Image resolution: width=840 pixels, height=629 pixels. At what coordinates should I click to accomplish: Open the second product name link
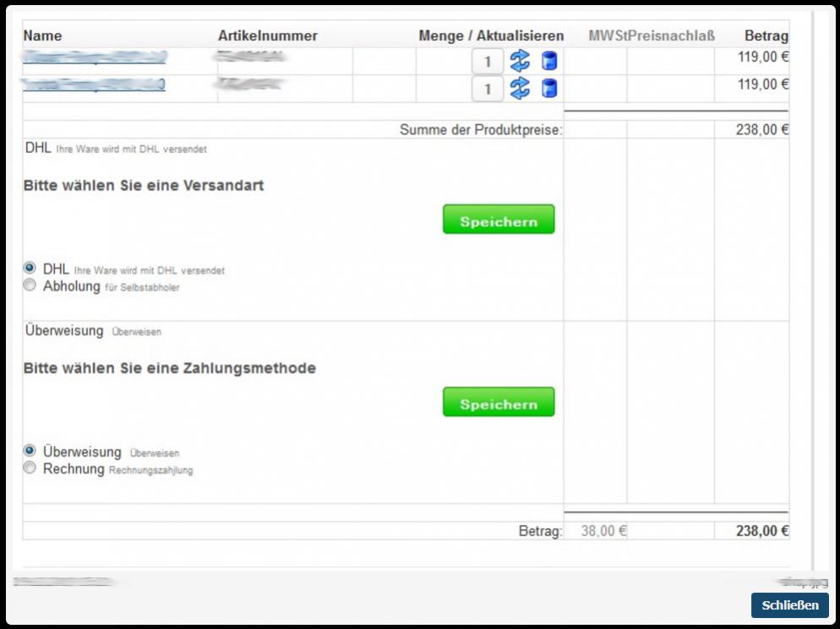coord(94,85)
